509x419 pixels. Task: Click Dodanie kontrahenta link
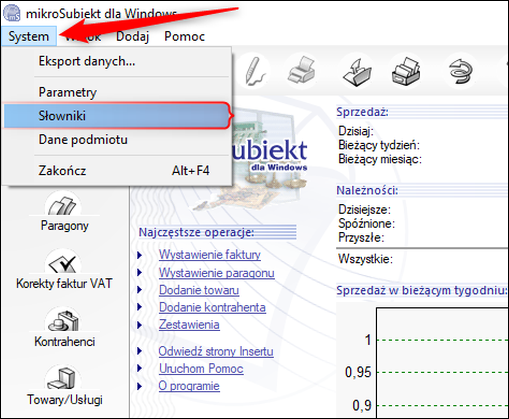(212, 307)
